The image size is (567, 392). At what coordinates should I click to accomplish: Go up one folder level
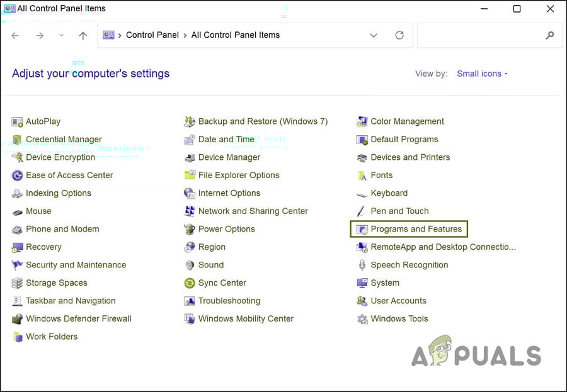pyautogui.click(x=83, y=36)
